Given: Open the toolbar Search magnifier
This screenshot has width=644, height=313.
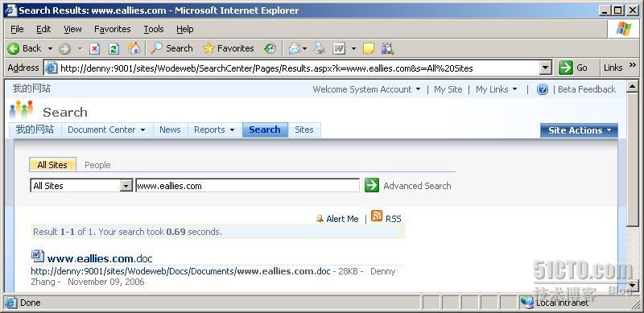Looking at the screenshot, I should tap(156, 48).
